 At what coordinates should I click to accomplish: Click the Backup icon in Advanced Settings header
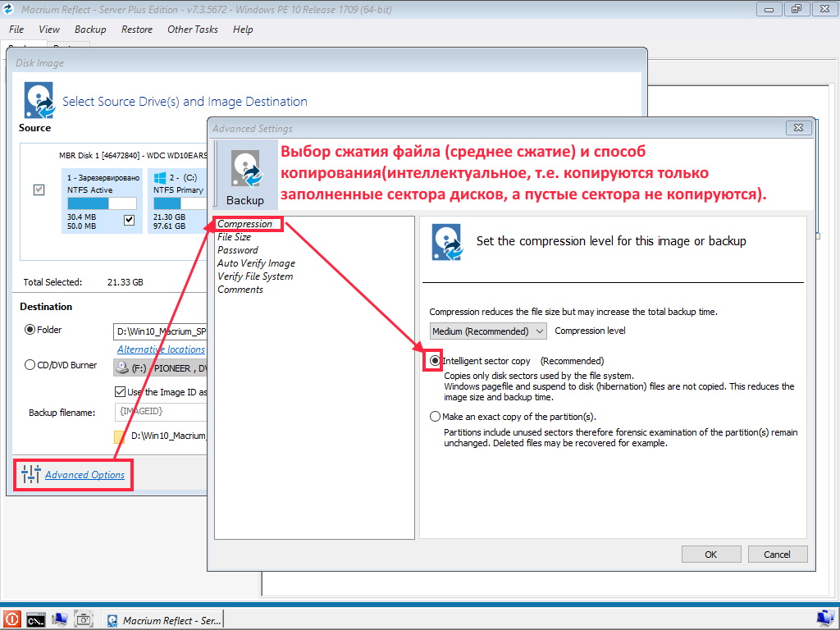tap(245, 169)
